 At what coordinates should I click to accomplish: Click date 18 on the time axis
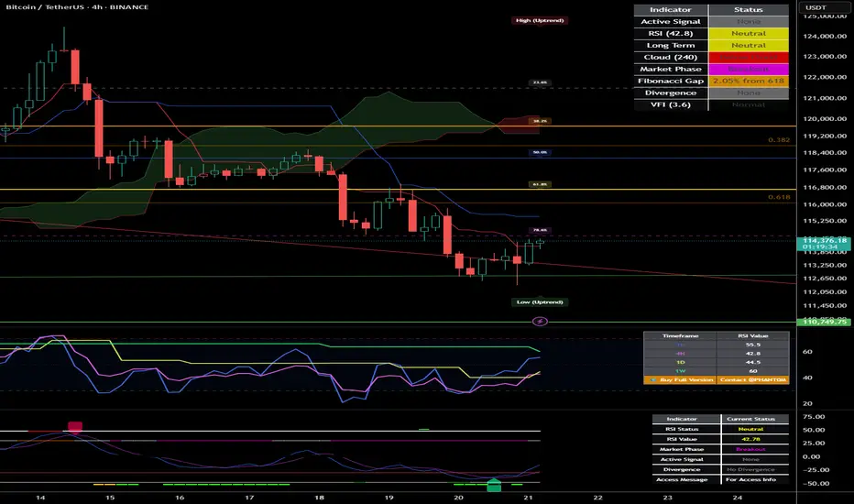(x=318, y=496)
